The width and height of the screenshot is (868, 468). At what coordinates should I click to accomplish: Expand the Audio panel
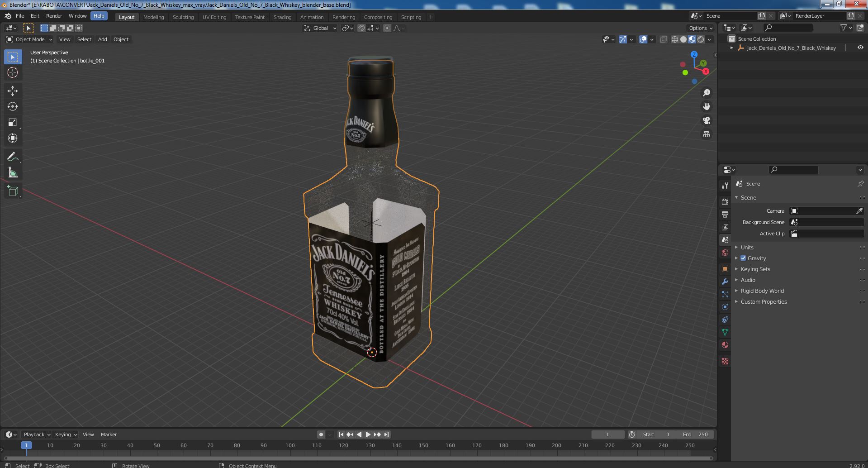tap(748, 280)
